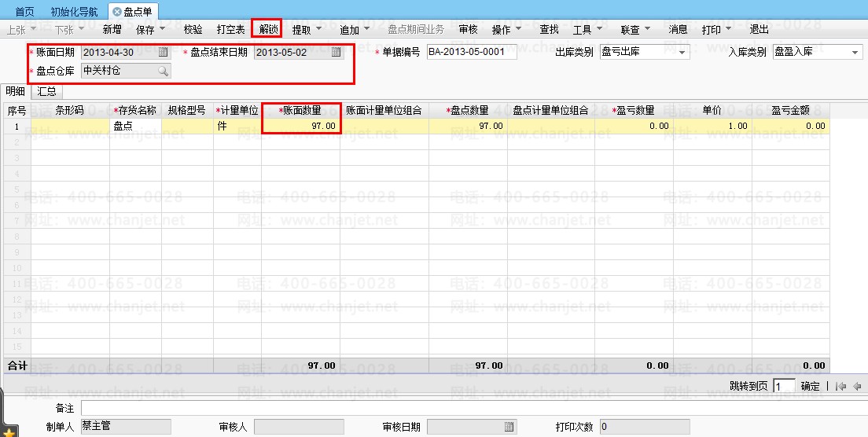
Task: Click the 消息 toolbar button
Action: (678, 29)
